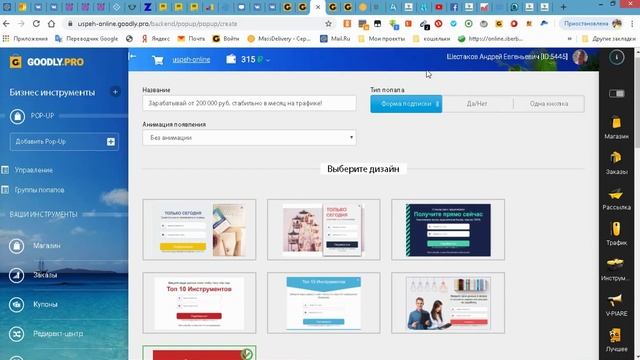Image resolution: width=640 pixels, height=360 pixels.
Task: Open the Анимация появления dropdown
Action: [x=249, y=138]
